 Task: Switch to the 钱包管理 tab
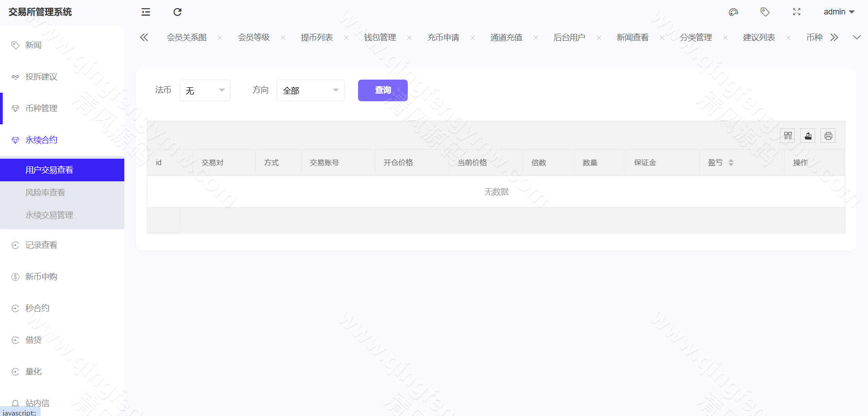pyautogui.click(x=379, y=37)
